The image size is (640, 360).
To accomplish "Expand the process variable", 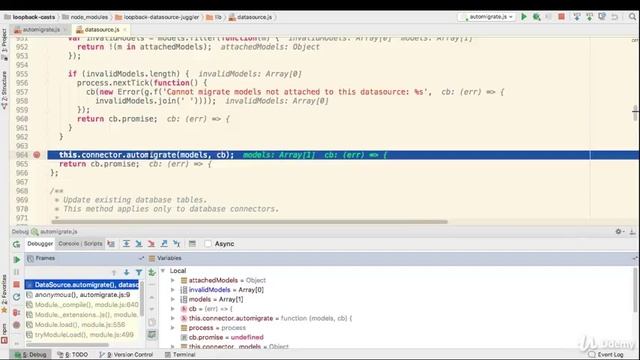I will click(x=173, y=328).
